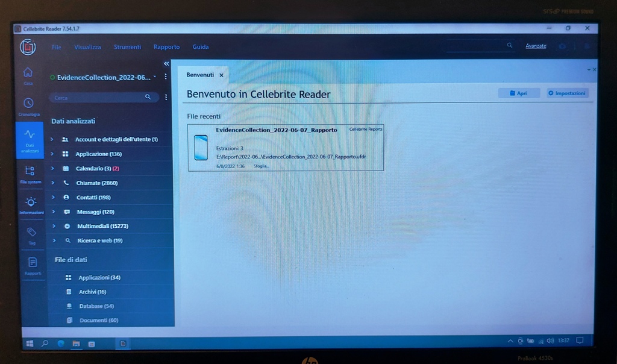Click the Cellebrite Reader logo icon
This screenshot has height=364, width=617.
(28, 47)
